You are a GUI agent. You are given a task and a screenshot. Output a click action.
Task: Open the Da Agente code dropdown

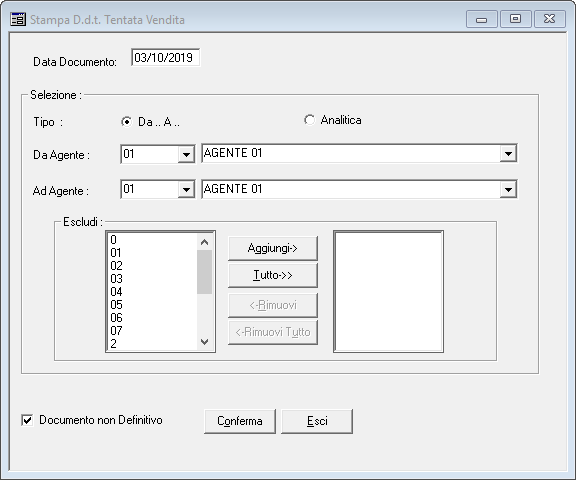(186, 154)
